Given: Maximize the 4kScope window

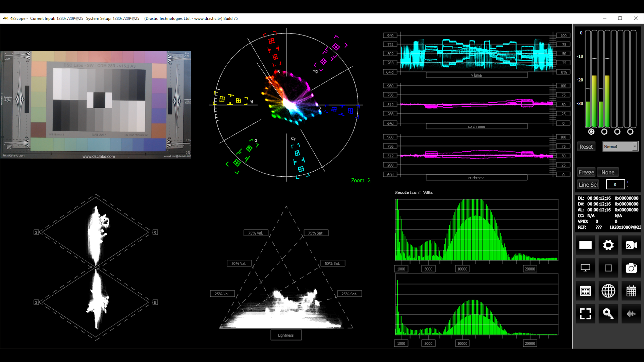Looking at the screenshot, I should click(x=620, y=18).
